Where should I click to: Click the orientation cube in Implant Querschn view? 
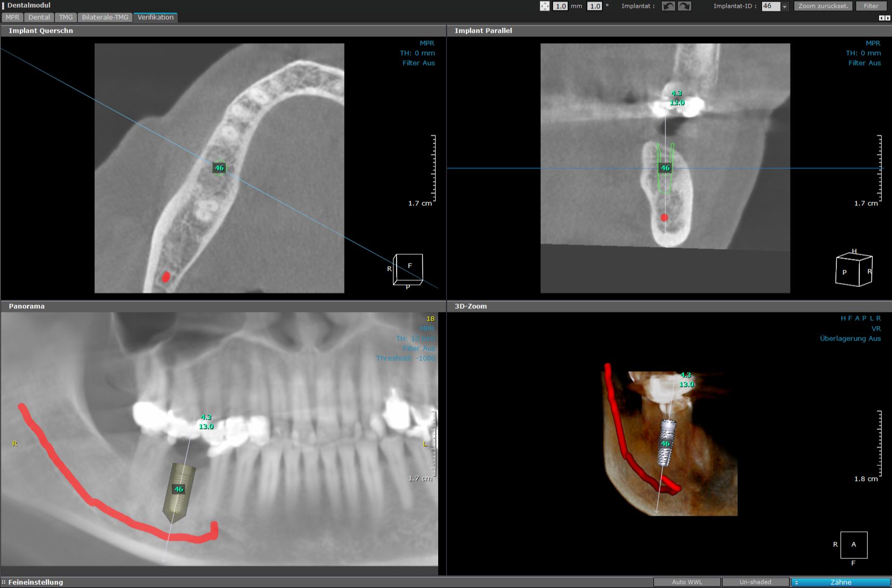[408, 269]
